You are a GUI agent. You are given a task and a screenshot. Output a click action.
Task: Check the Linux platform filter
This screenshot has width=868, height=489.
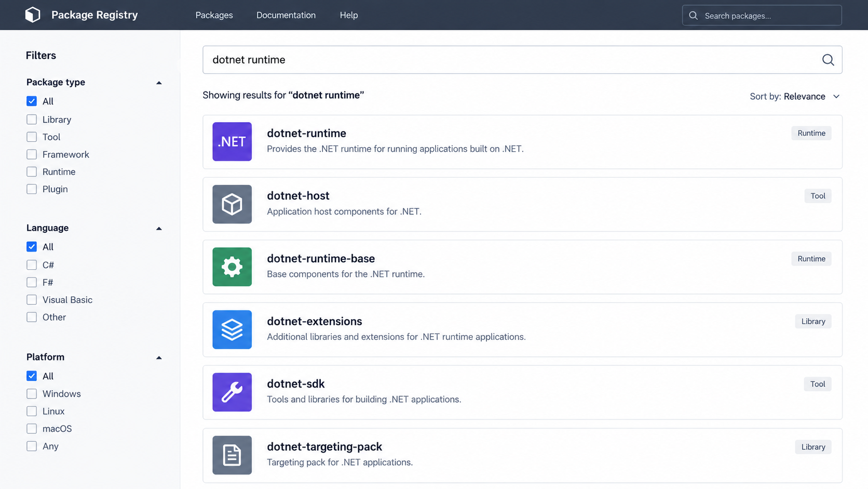(32, 411)
